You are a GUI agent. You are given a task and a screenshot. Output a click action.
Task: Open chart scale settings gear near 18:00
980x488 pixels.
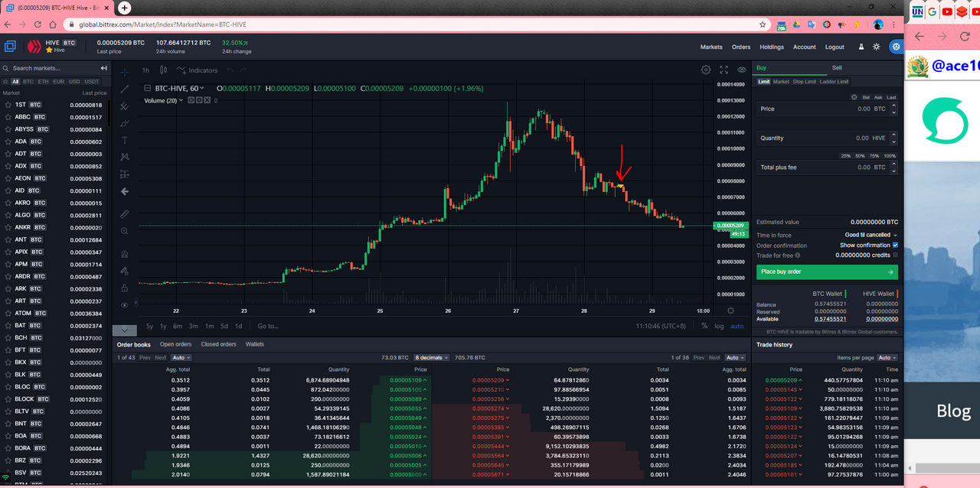click(x=730, y=311)
